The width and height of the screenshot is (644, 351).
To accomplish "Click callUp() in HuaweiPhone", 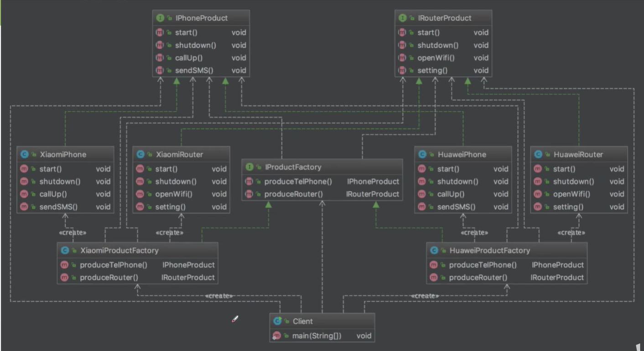I will (451, 194).
